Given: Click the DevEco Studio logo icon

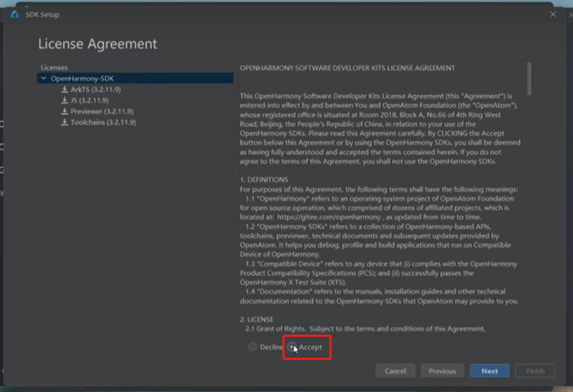Looking at the screenshot, I should tap(15, 15).
